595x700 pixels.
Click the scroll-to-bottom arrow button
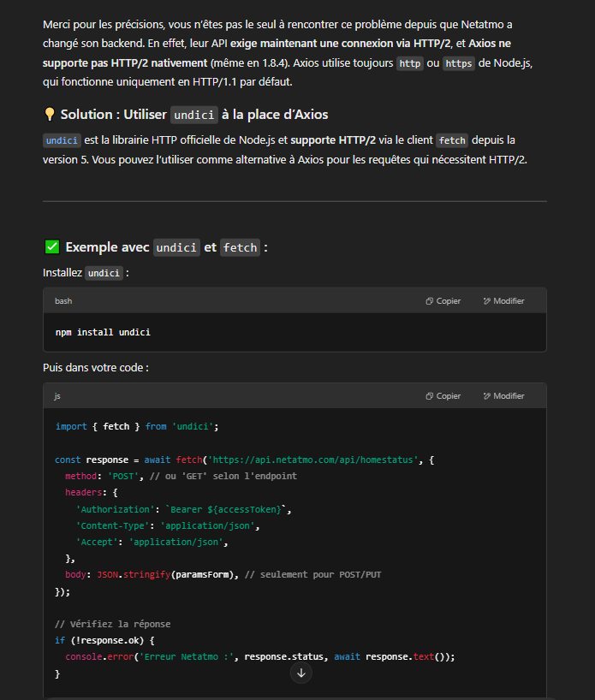tap(301, 673)
